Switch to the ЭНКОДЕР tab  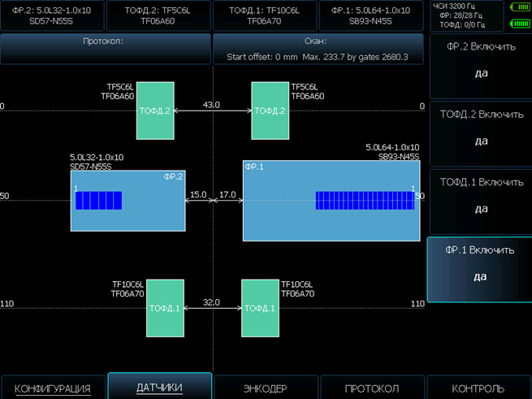pyautogui.click(x=266, y=388)
